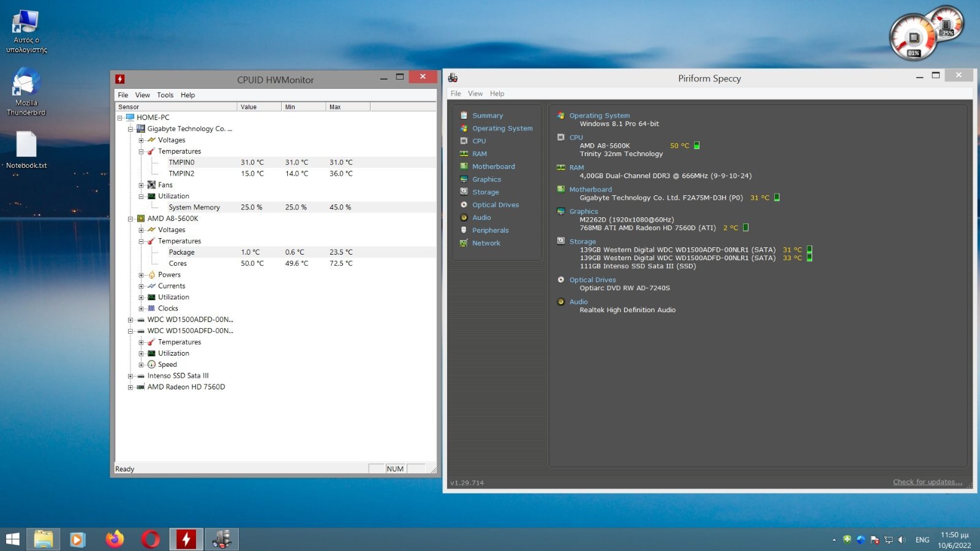Screen dimensions: 980x551
Task: Open Mozilla Thunderbird desktop shortcut
Action: [26, 92]
